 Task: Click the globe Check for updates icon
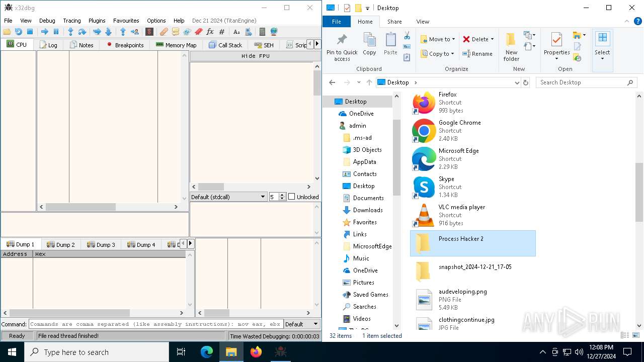(x=274, y=32)
